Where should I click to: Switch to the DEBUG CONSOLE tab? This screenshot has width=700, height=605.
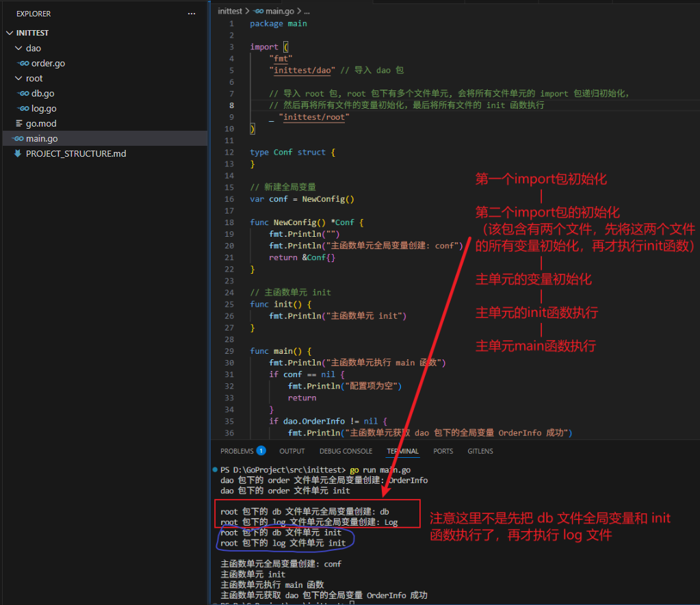[x=346, y=451]
